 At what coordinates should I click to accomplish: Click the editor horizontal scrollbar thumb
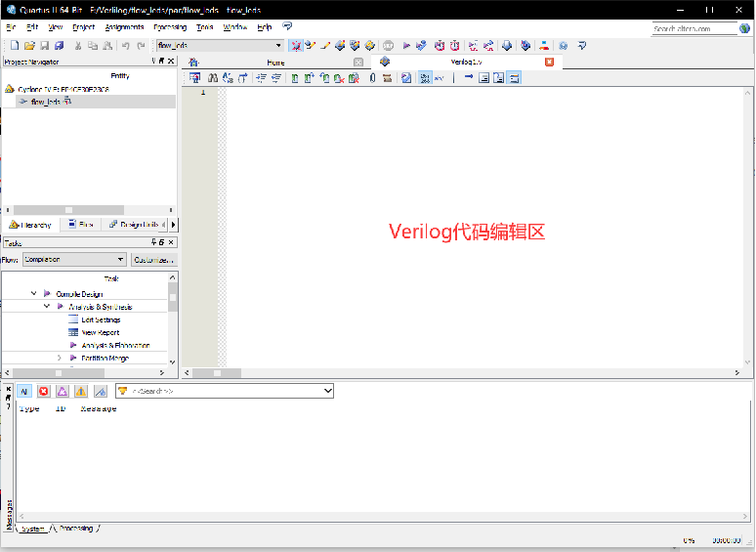click(x=217, y=373)
